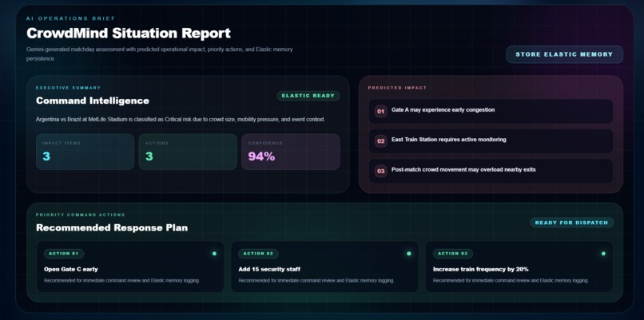Click the Gemini-generated matchday assessment description
Viewport: 644px width, 320px height.
(x=160, y=53)
